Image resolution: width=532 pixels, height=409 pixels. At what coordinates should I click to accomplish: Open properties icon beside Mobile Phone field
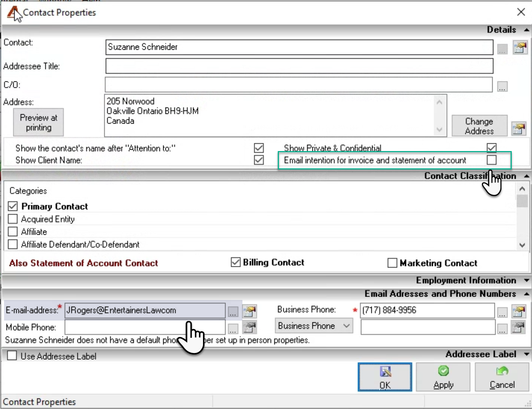249,327
